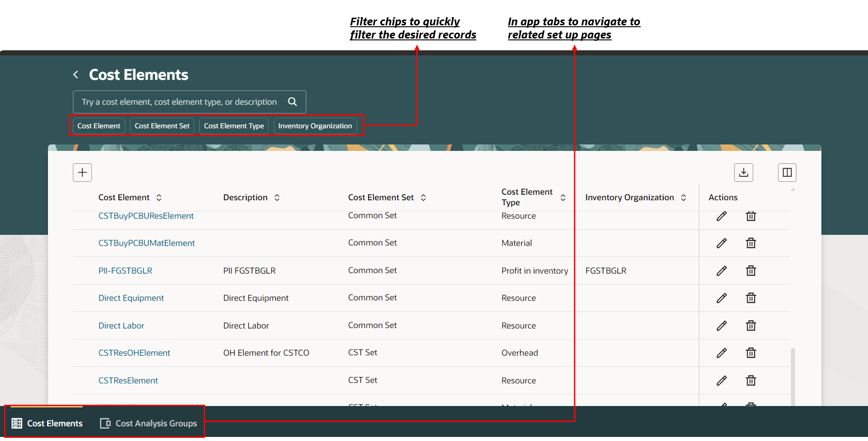Image resolution: width=868 pixels, height=441 pixels.
Task: Enable the Inventory Organization filter chip
Action: tap(315, 126)
